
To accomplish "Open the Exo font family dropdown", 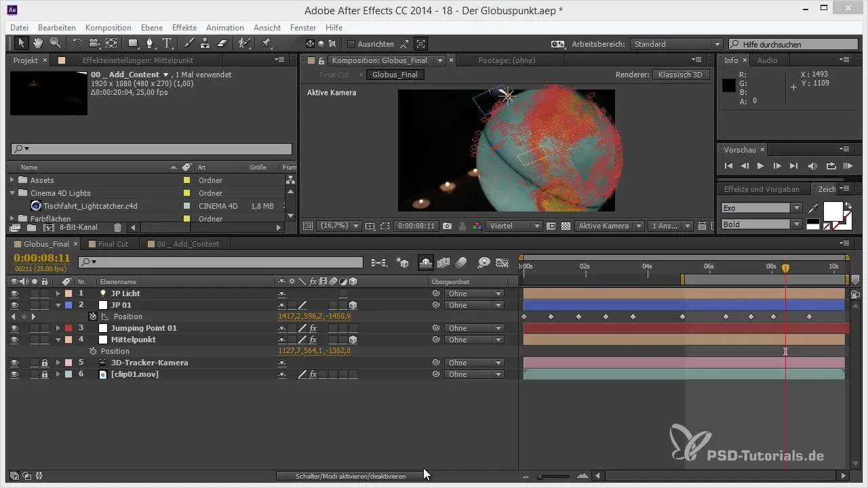I will click(762, 208).
